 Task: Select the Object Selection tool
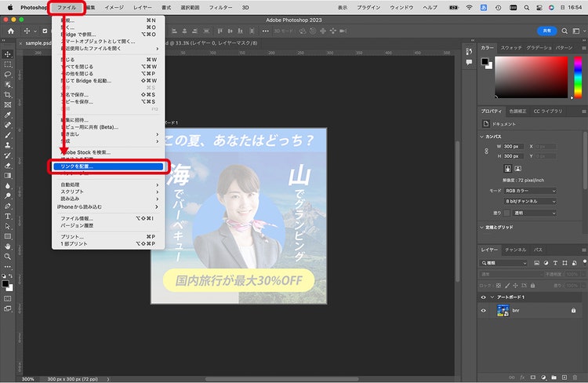pos(8,85)
